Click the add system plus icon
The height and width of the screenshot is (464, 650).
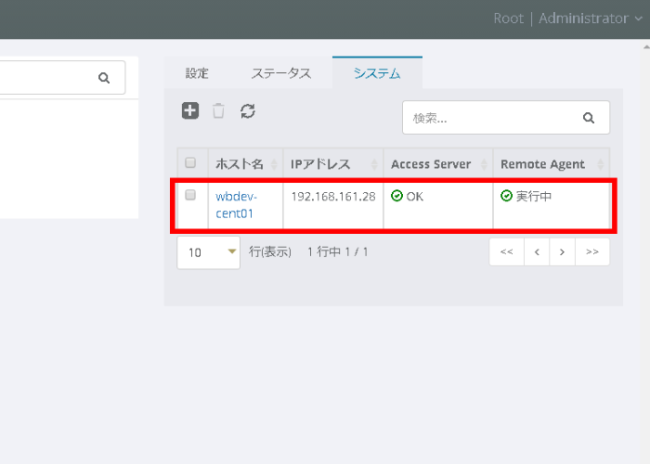pyautogui.click(x=190, y=111)
